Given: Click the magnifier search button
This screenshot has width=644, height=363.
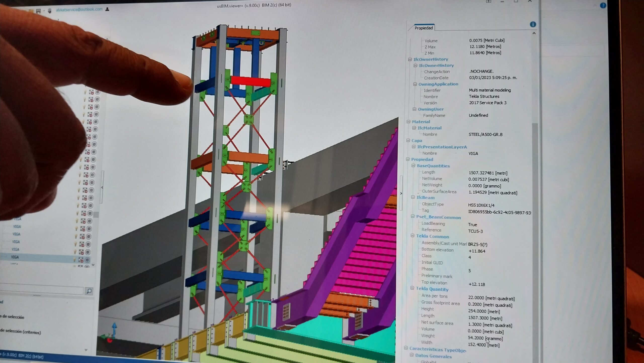Looking at the screenshot, I should tap(89, 291).
